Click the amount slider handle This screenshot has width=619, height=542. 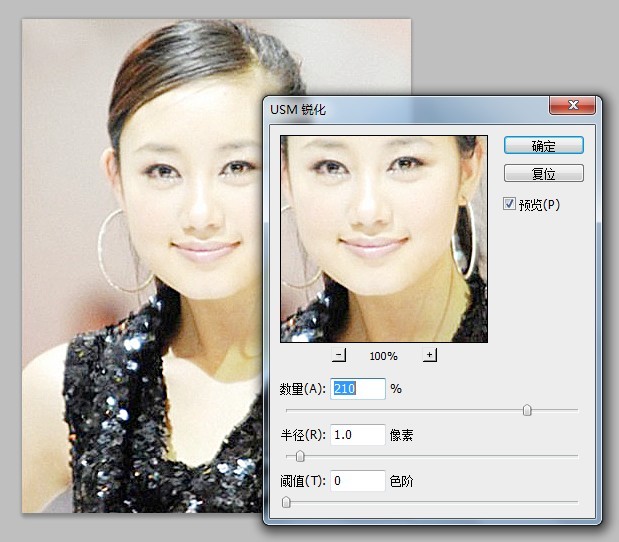(x=527, y=410)
